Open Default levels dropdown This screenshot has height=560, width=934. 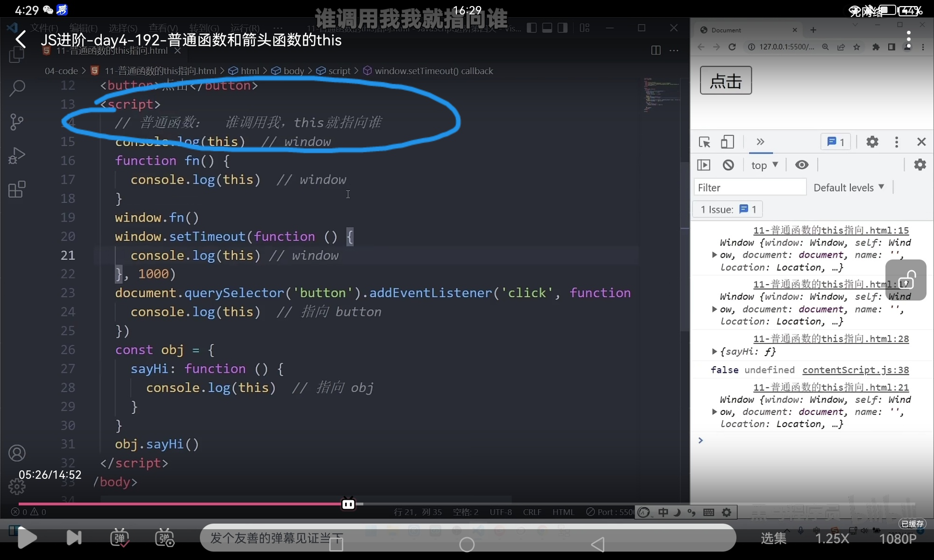[849, 188]
